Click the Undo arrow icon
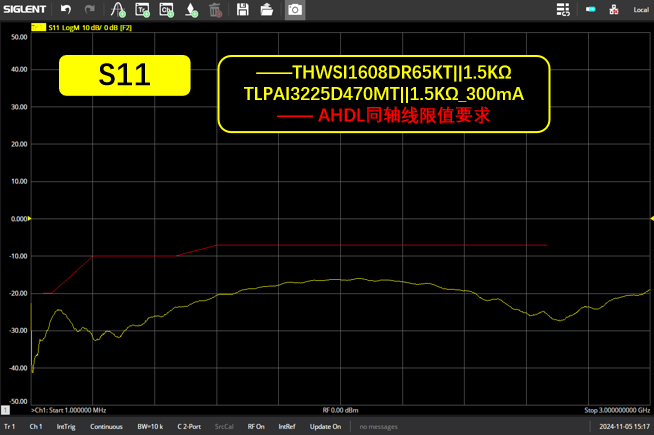This screenshot has width=654, height=435. (66, 10)
